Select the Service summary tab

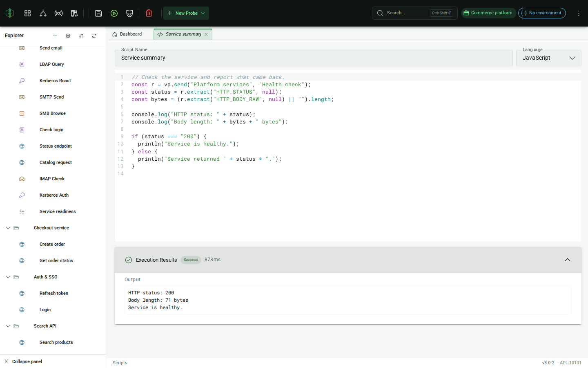click(183, 34)
